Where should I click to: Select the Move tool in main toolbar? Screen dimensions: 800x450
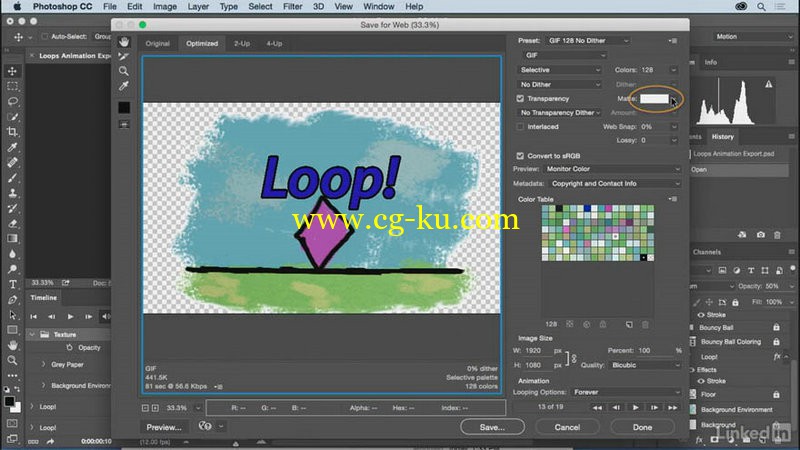pyautogui.click(x=13, y=71)
